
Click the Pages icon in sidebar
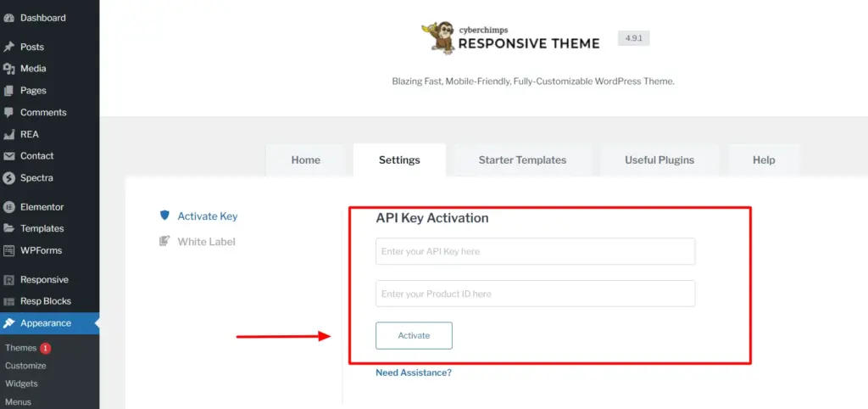pos(8,90)
